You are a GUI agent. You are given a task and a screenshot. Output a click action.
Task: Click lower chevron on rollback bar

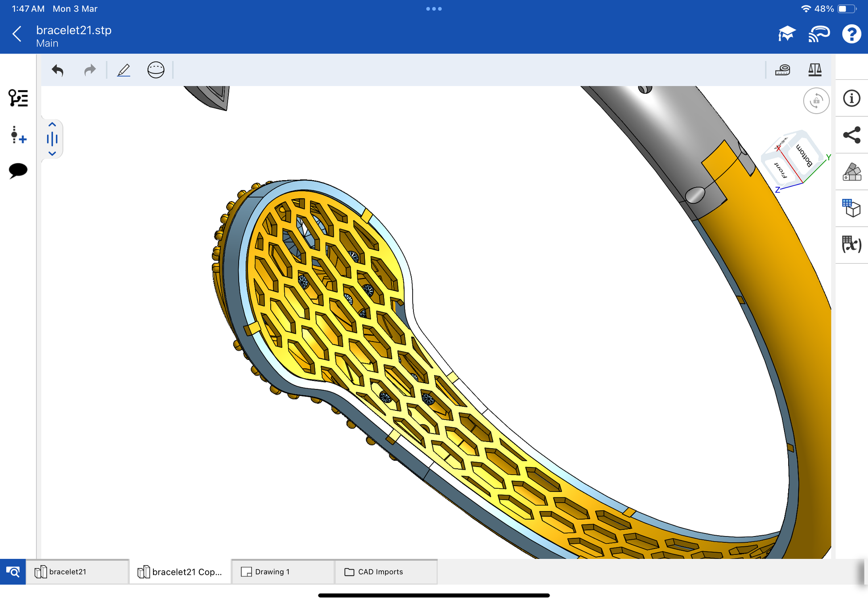[52, 153]
